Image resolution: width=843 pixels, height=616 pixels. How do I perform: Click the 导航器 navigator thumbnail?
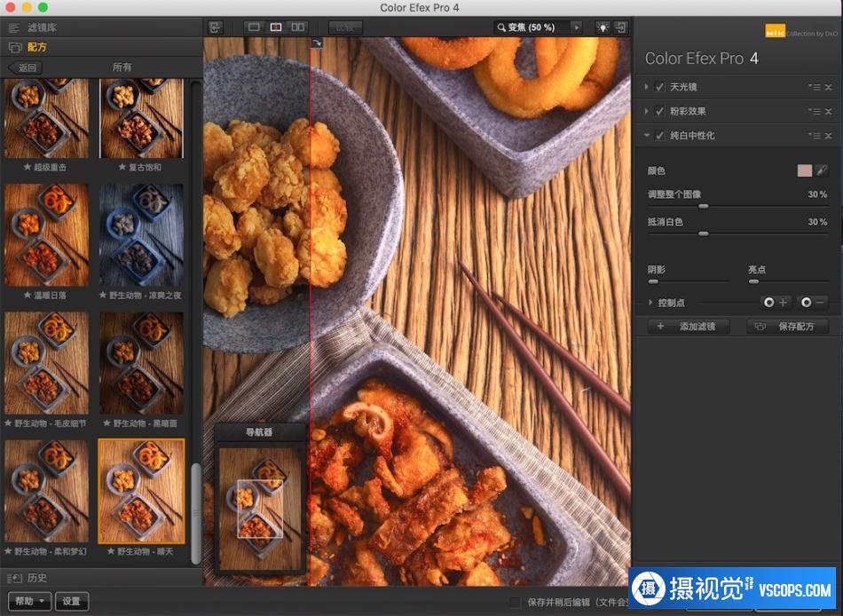point(260,509)
